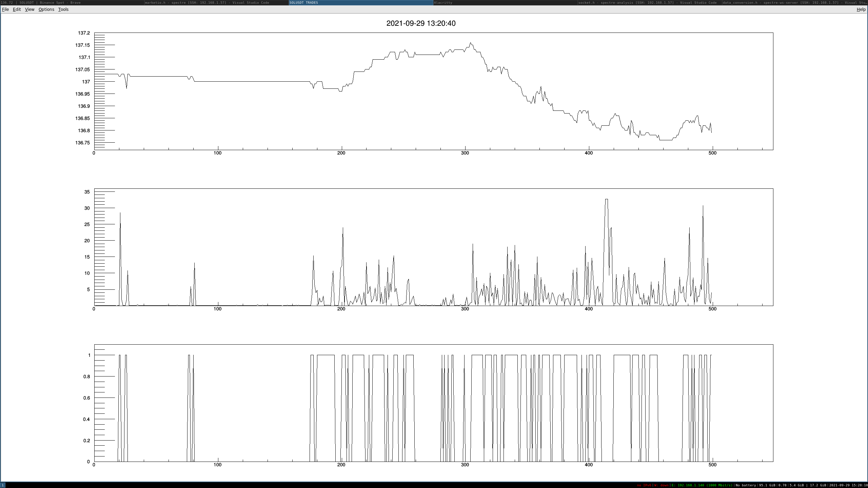Click the E: 192.168.1.140 ethernet status

pyautogui.click(x=702, y=485)
